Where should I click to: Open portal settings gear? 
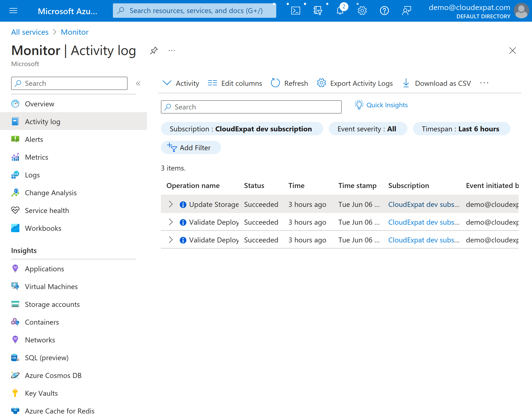[362, 11]
